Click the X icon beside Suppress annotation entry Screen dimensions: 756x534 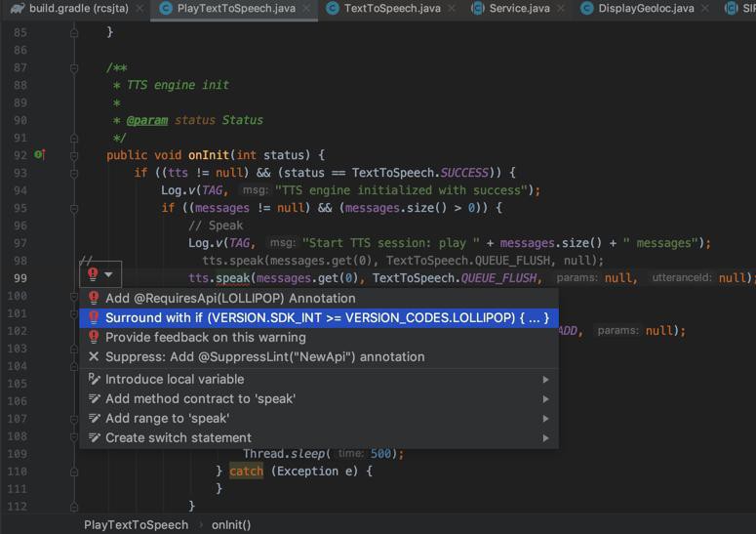click(94, 356)
